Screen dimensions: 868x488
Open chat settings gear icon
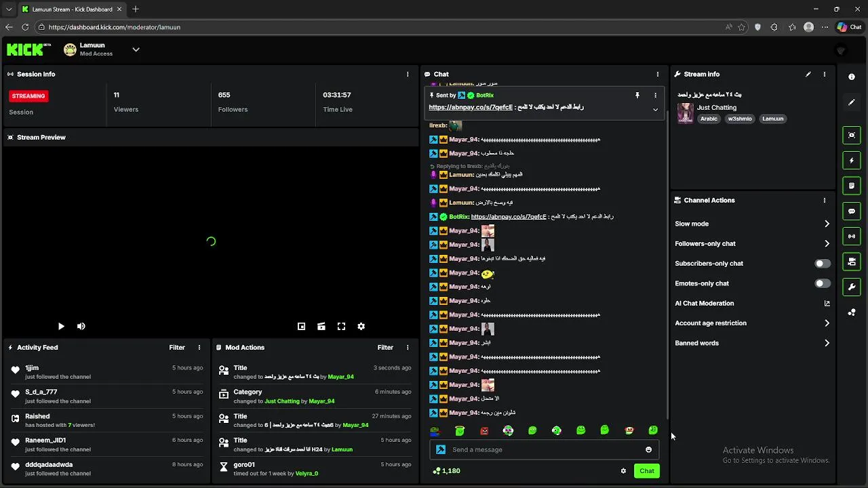623,471
